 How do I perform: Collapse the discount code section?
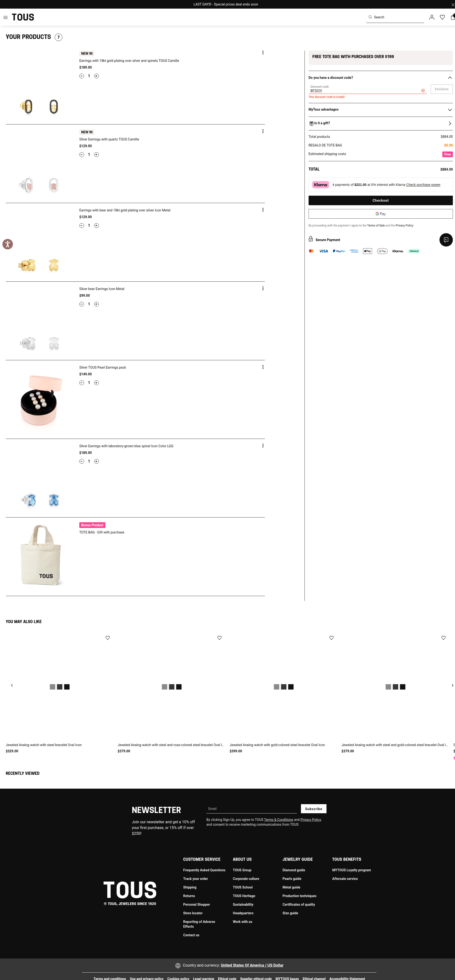pyautogui.click(x=450, y=78)
